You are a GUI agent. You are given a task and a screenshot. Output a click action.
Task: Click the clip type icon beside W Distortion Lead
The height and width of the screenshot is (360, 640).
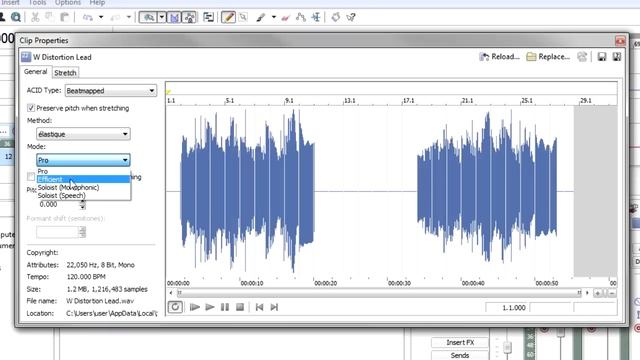[26, 57]
